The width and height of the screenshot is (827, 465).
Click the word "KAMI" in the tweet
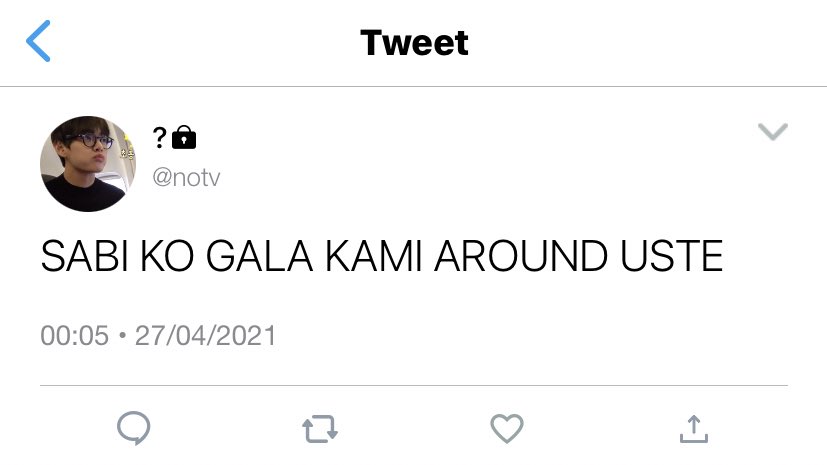click(373, 256)
